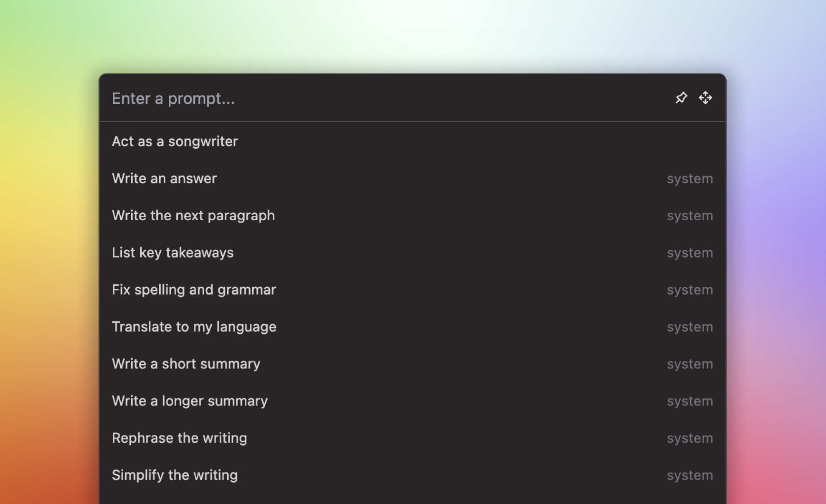The width and height of the screenshot is (826, 504).
Task: Click the move/drag arrows icon
Action: pyautogui.click(x=705, y=98)
